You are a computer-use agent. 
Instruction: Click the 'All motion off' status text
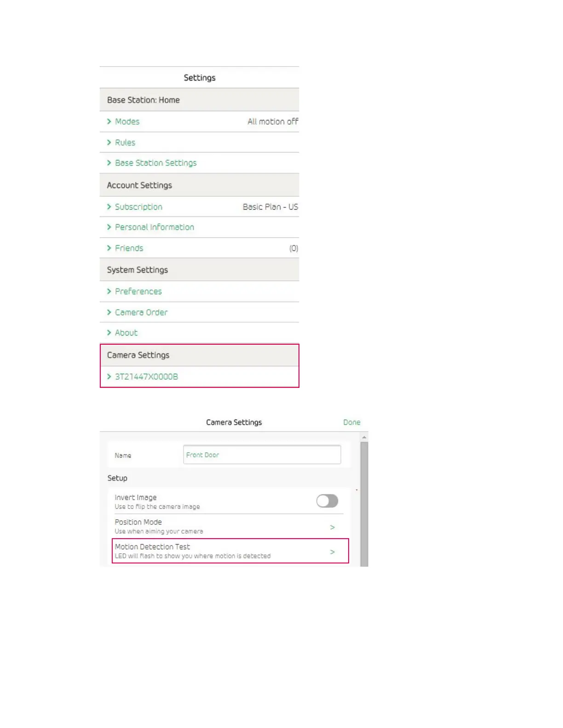coord(273,121)
